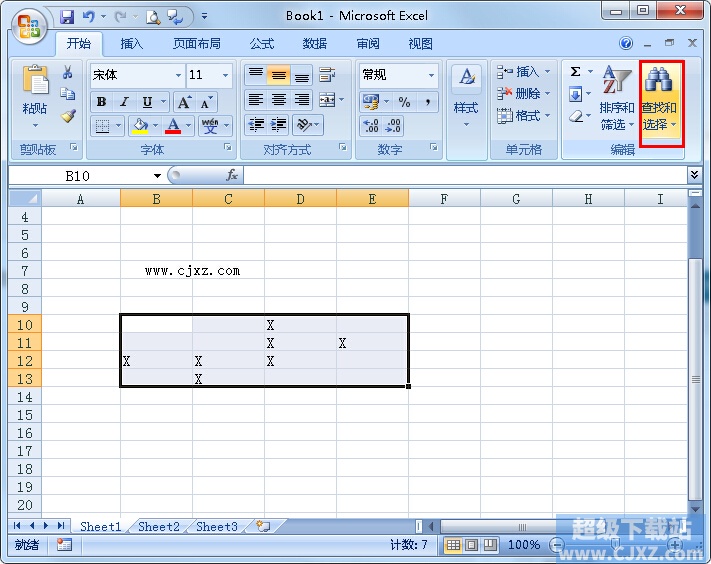Viewport: 711px width, 564px height.
Task: Switch to the 审阅 ribbon tab
Action: [x=368, y=44]
